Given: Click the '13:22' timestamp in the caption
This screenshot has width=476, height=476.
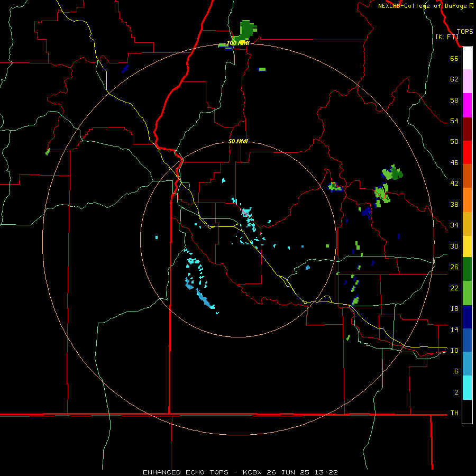Looking at the screenshot, I should coord(326,472).
